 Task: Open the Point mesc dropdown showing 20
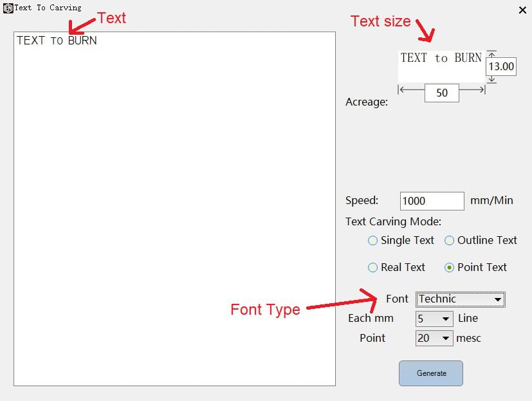(434, 339)
